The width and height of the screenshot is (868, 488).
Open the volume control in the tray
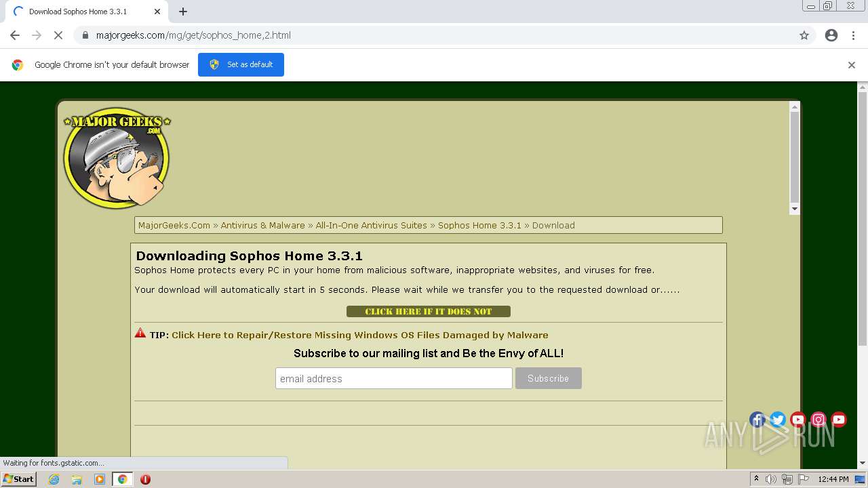coord(771,479)
